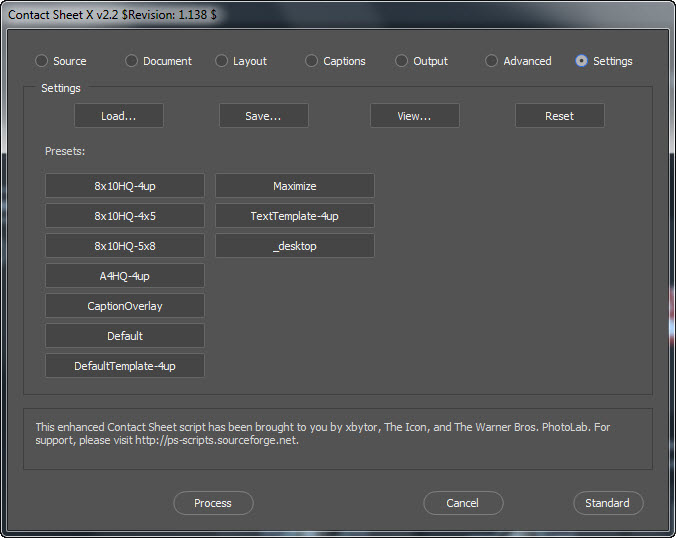The image size is (676, 538).
Task: Choose the 8x10HQ-4x5 preset
Action: (125, 216)
